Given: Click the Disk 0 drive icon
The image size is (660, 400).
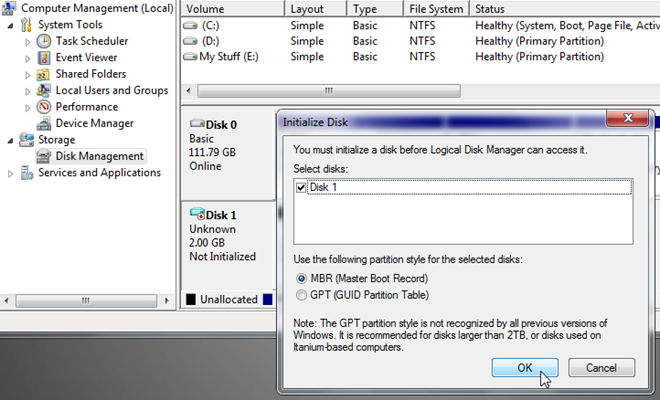Looking at the screenshot, I should (x=197, y=123).
